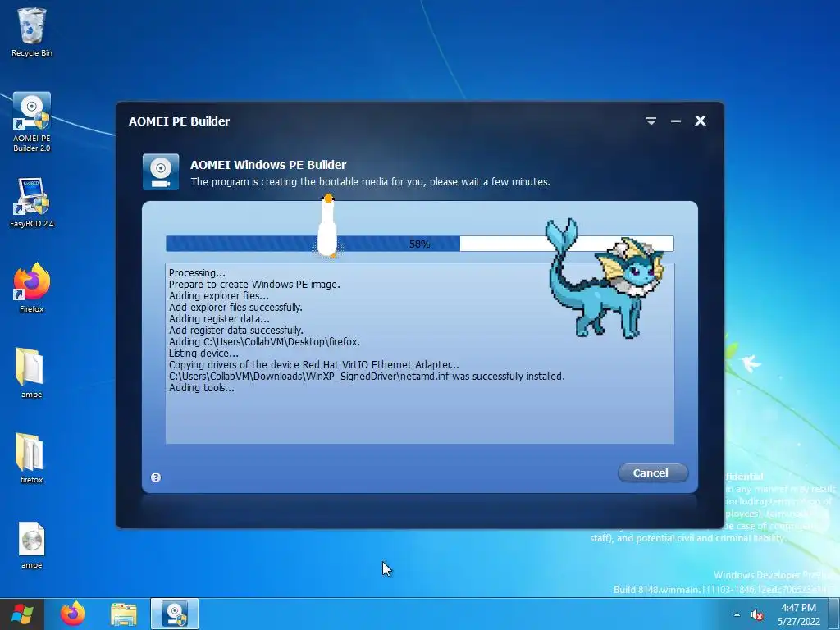Image resolution: width=840 pixels, height=630 pixels.
Task: Close the AOMEI PE Builder window
Action: point(701,121)
